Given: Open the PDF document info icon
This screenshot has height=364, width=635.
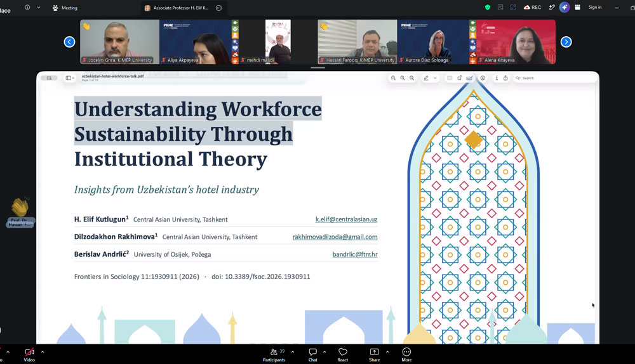Looking at the screenshot, I should (x=497, y=78).
